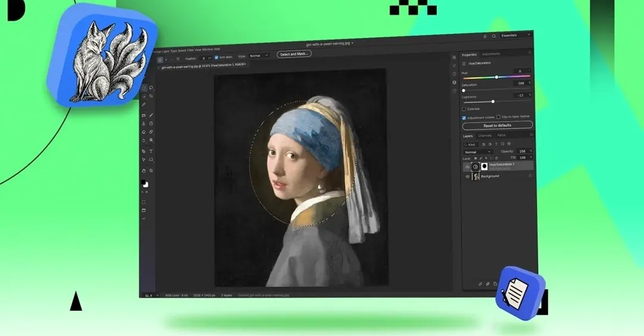The width and height of the screenshot is (644, 336).
Task: Open the Essentials workspace dropdown
Action: 515,35
